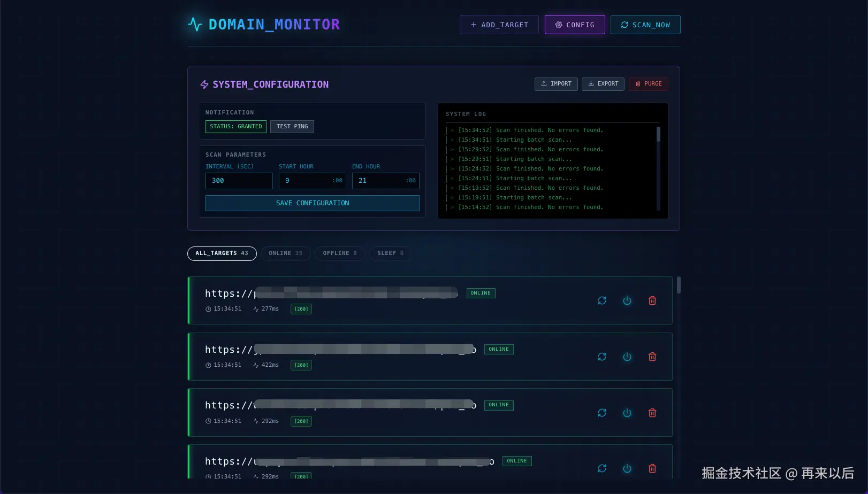Toggle power on the third target card
868x494 pixels.
click(627, 413)
